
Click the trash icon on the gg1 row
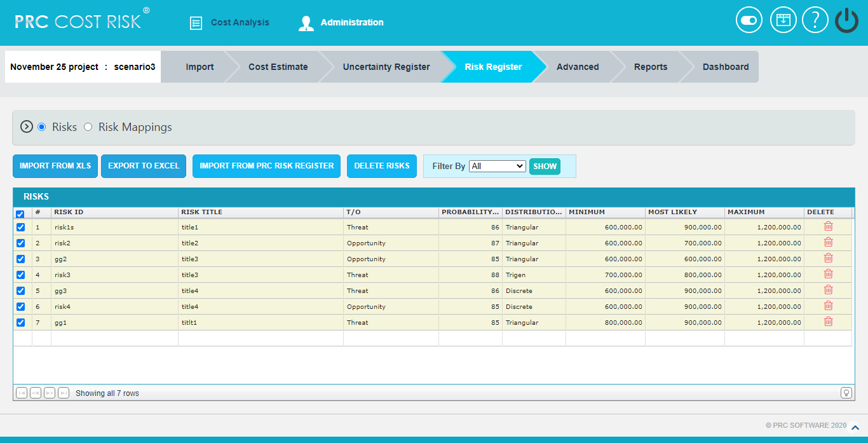coord(828,322)
